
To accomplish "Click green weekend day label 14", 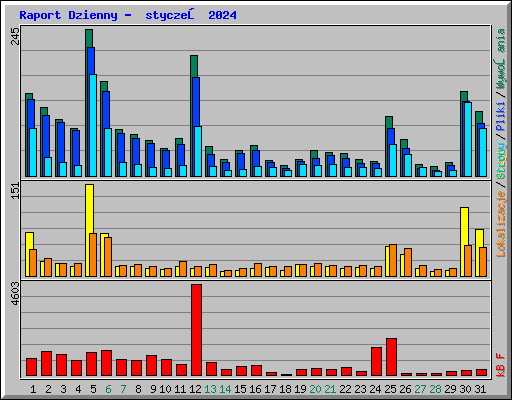I will pyautogui.click(x=225, y=389).
